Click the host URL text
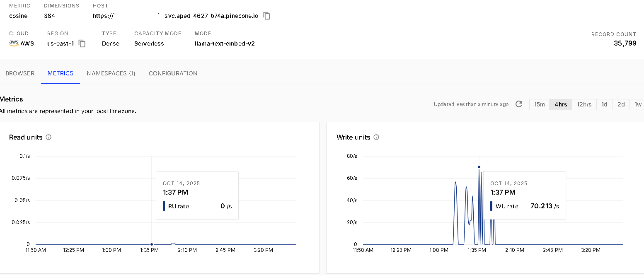This screenshot has width=644, height=275. pos(182,16)
